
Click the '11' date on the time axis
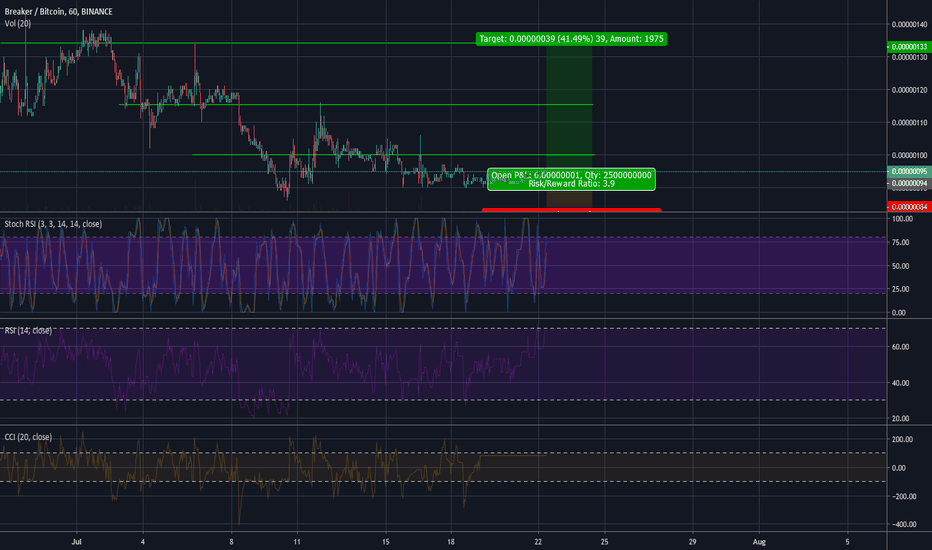(x=297, y=542)
